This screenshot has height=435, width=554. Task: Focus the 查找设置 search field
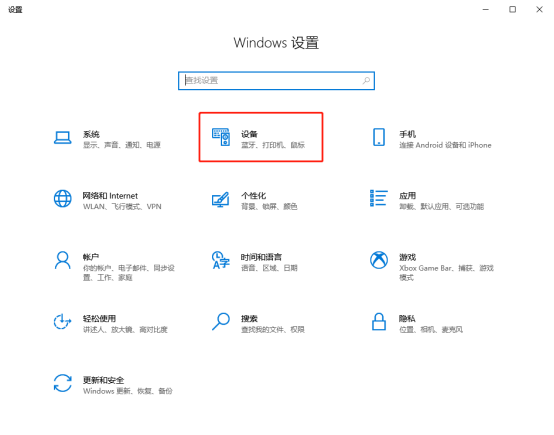276,81
